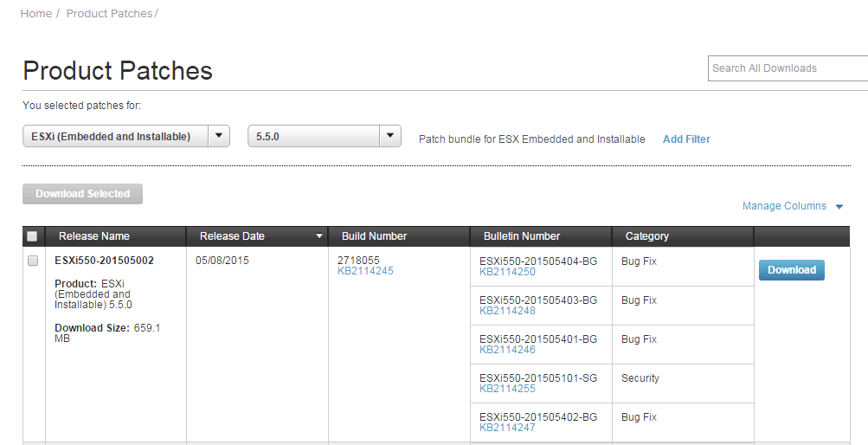Click the Release Date sort arrow icon
The width and height of the screenshot is (868, 445).
318,236
